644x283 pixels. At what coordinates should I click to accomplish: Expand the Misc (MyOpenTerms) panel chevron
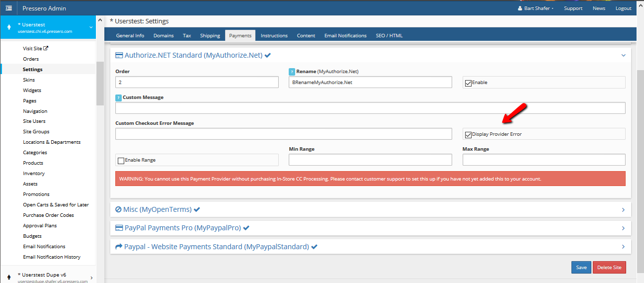(x=623, y=210)
